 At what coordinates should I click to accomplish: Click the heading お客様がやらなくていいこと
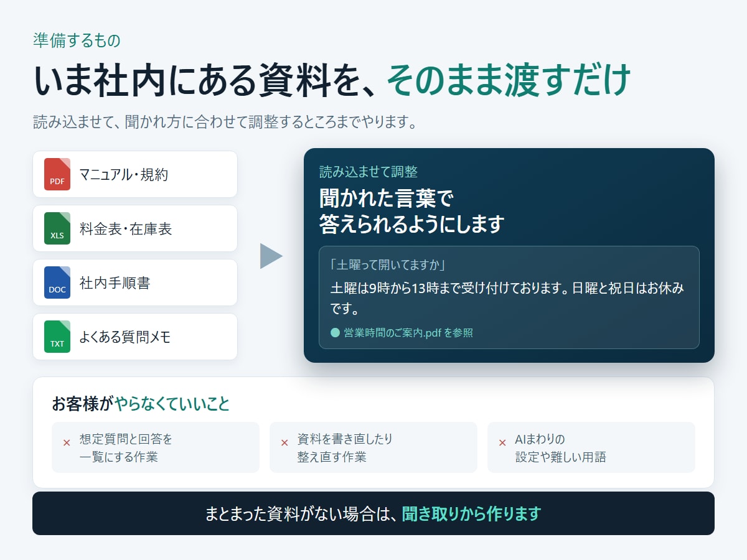point(141,404)
